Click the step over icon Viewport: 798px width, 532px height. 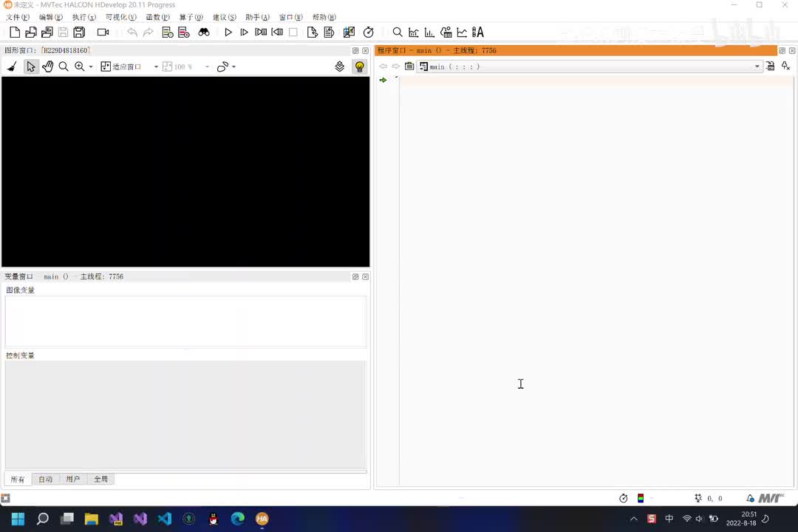261,33
